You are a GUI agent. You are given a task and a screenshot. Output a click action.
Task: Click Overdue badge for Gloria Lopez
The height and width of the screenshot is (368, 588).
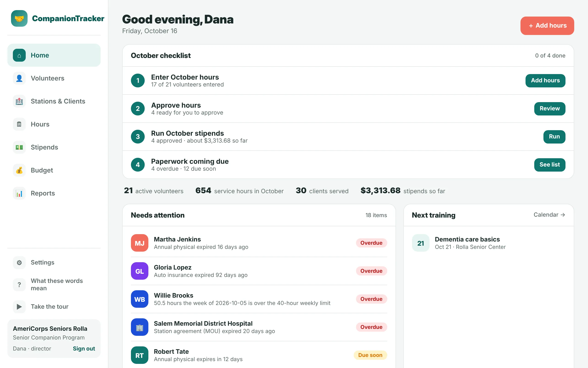coord(371,271)
